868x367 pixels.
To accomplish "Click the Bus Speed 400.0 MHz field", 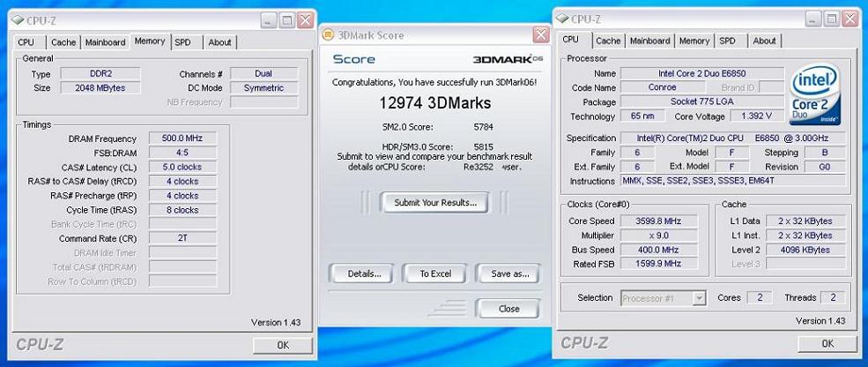I will click(x=659, y=250).
